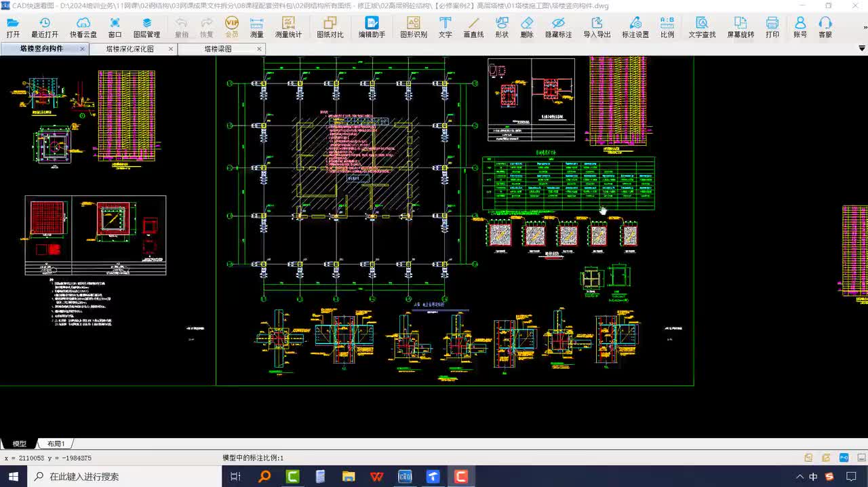Image resolution: width=868 pixels, height=487 pixels.
Task: Switch to the 塔楼深化深化图 tab
Action: tap(130, 49)
